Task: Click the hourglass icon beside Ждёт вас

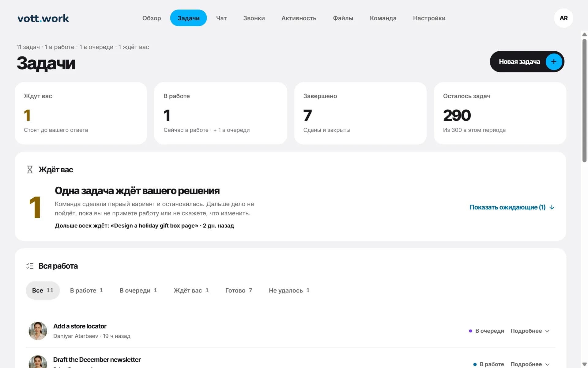Action: [30, 170]
